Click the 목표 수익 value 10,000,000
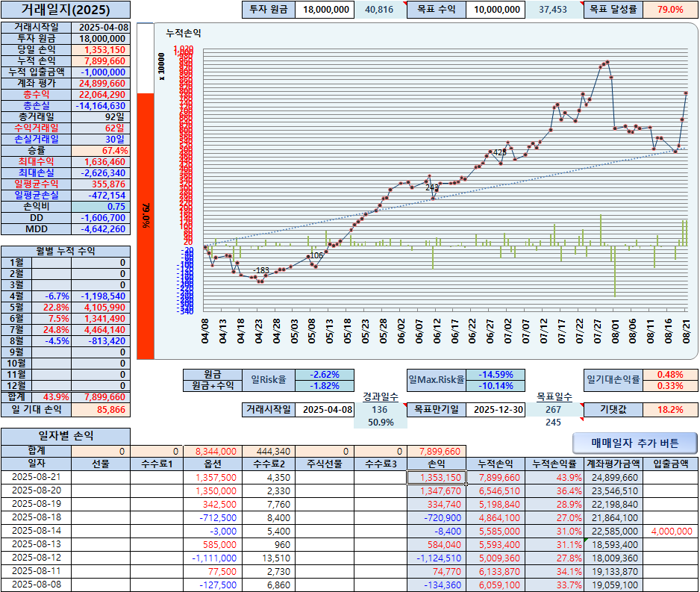Viewport: 700px width, 592px height. tap(496, 10)
